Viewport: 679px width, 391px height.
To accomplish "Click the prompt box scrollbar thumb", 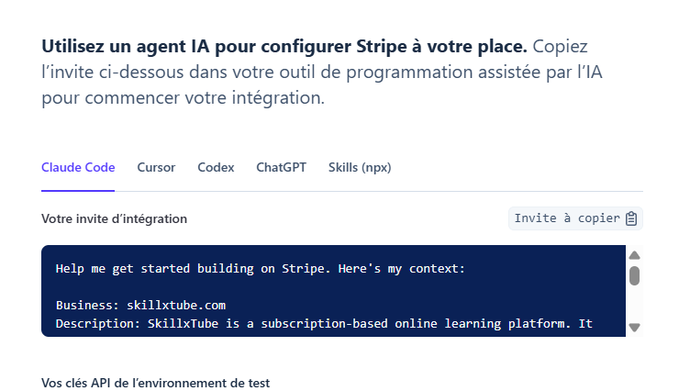I will click(x=634, y=276).
